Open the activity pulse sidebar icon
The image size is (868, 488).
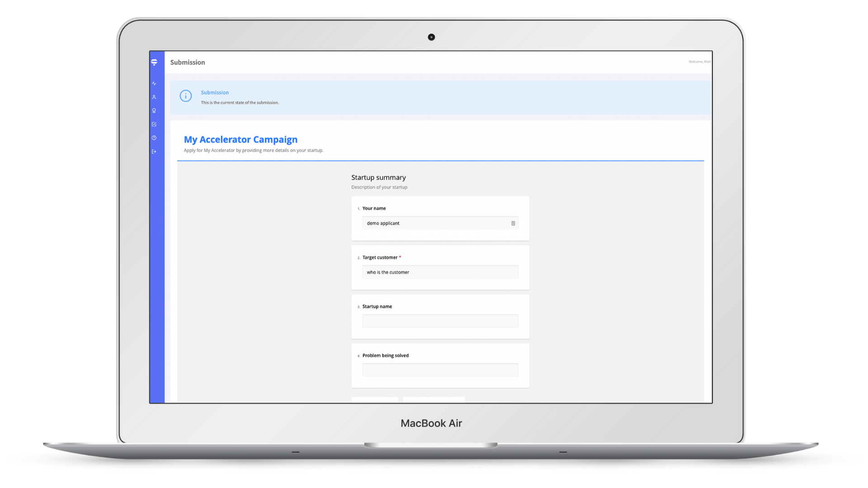[x=154, y=84]
